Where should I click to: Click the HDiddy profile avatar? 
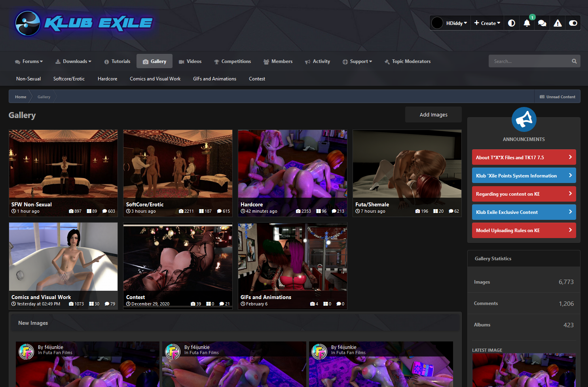(437, 23)
